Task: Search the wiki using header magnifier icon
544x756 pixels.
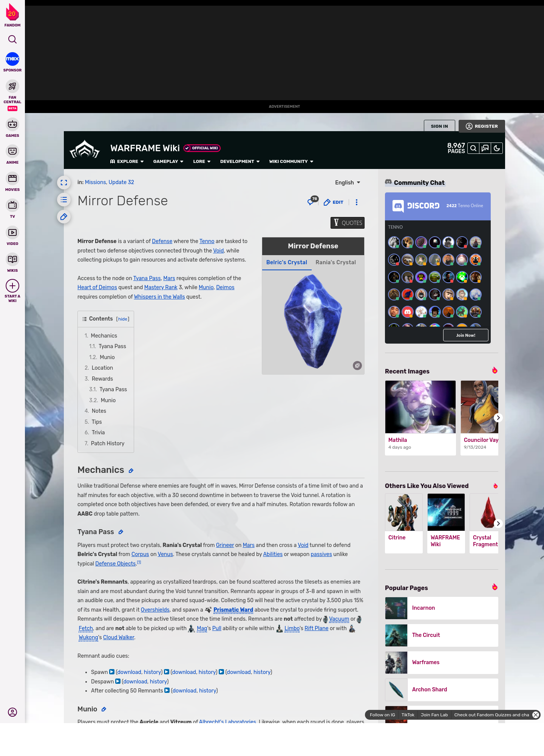Action: [x=473, y=148]
